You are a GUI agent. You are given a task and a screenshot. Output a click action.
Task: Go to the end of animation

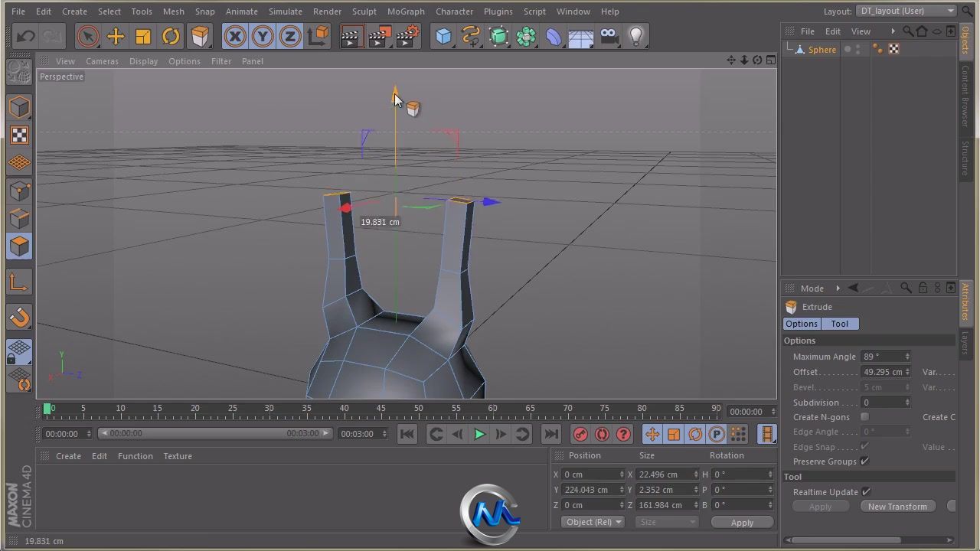tap(551, 434)
